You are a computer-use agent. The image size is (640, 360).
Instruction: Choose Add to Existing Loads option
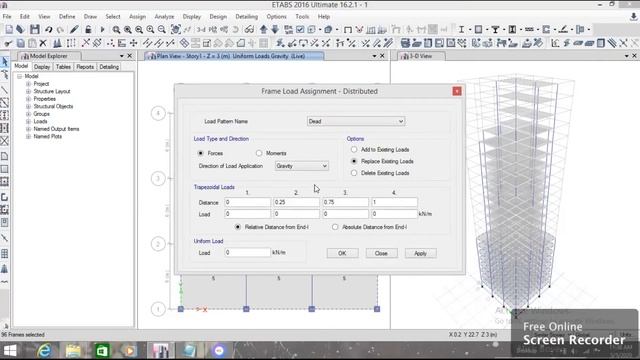[x=354, y=149]
